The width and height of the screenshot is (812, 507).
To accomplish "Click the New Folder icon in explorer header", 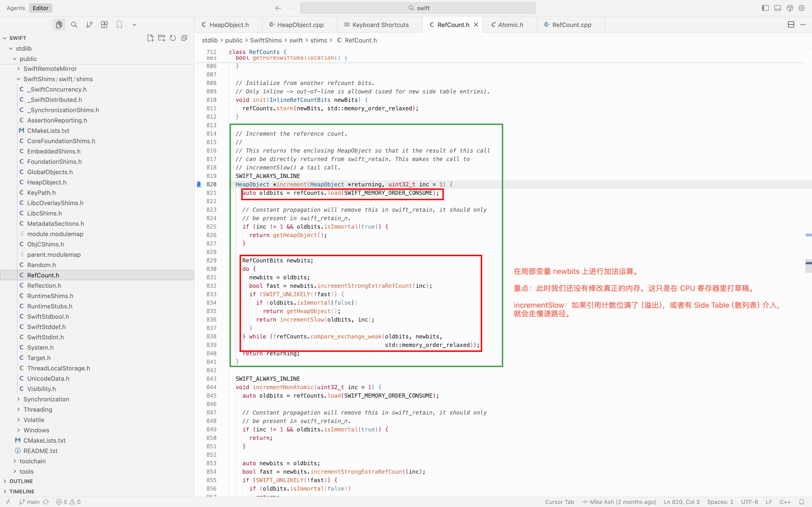I will tap(162, 38).
